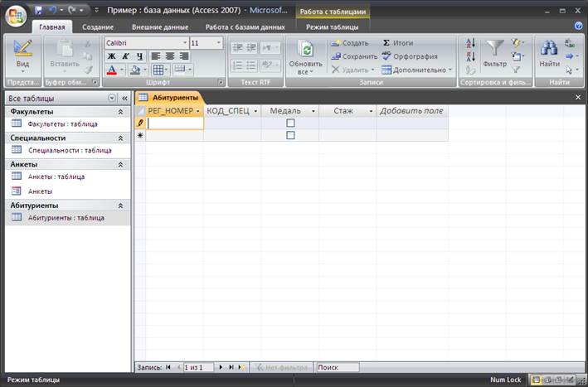The height and width of the screenshot is (387, 588).
Task: Open the КОД_СПЕЦ column dropdown arrow
Action: [255, 111]
